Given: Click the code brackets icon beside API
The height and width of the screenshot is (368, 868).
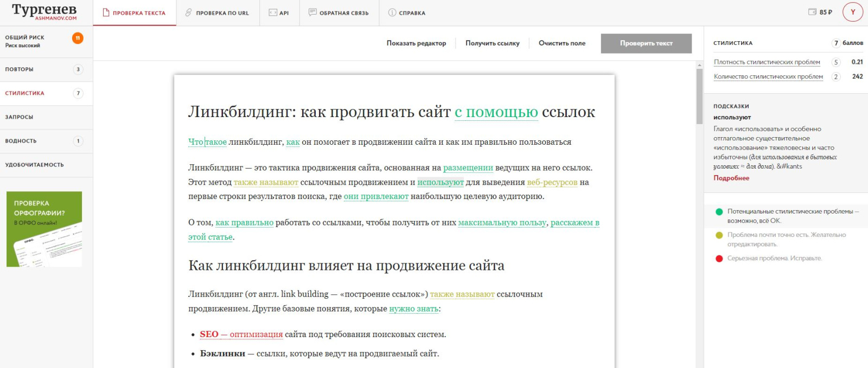Looking at the screenshot, I should pos(273,12).
